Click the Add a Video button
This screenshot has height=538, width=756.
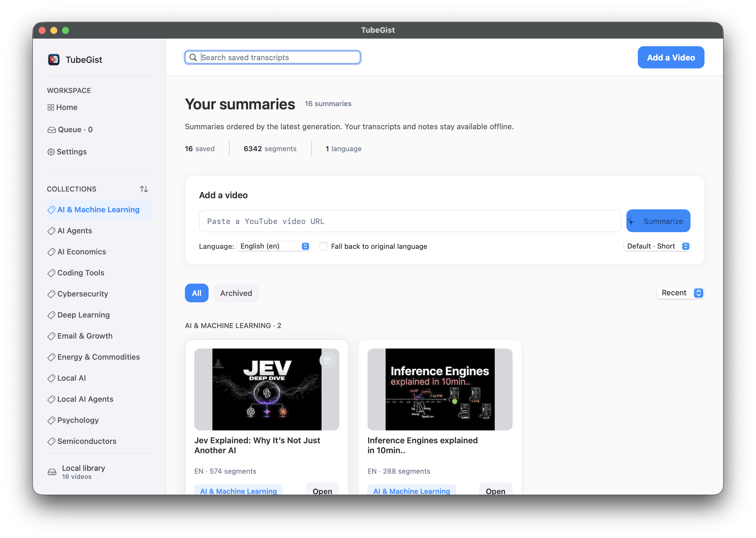tap(671, 58)
